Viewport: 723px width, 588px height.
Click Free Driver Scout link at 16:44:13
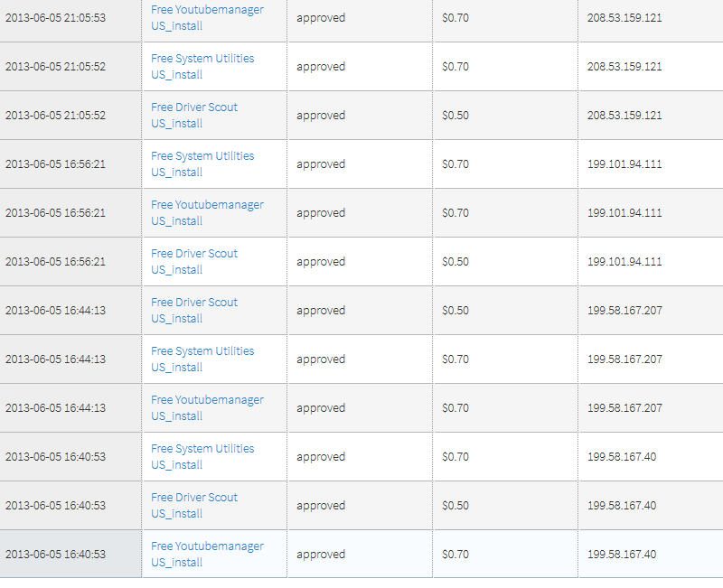(194, 303)
